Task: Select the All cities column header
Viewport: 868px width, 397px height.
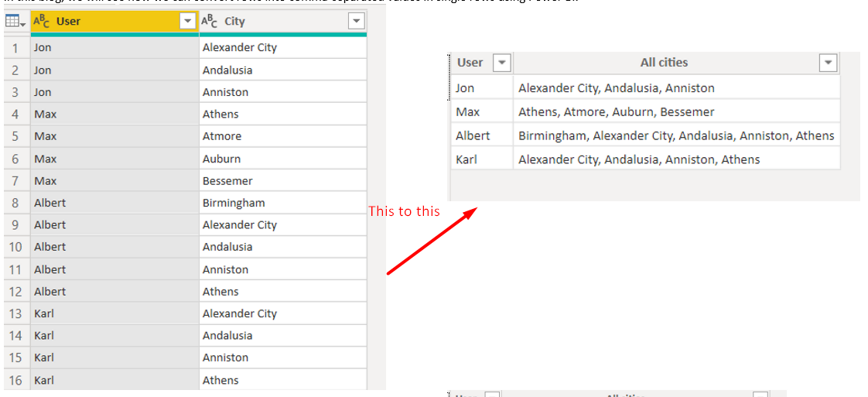Action: click(675, 63)
